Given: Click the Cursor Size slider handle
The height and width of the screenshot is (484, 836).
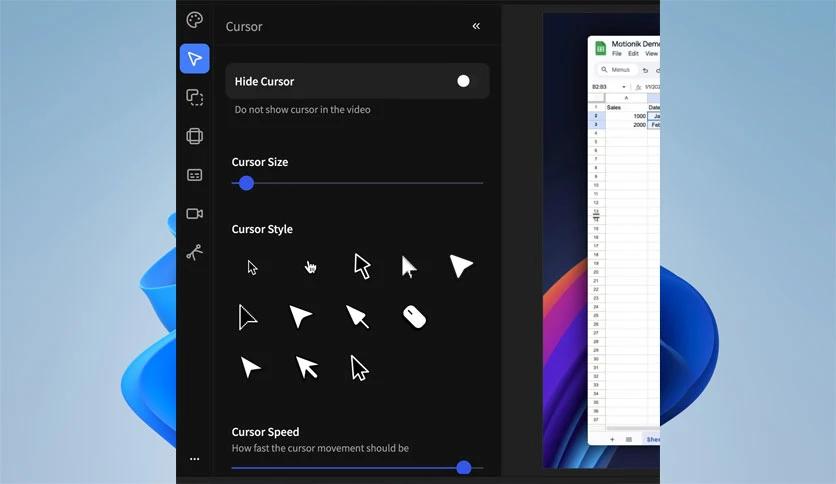Looking at the screenshot, I should (246, 183).
